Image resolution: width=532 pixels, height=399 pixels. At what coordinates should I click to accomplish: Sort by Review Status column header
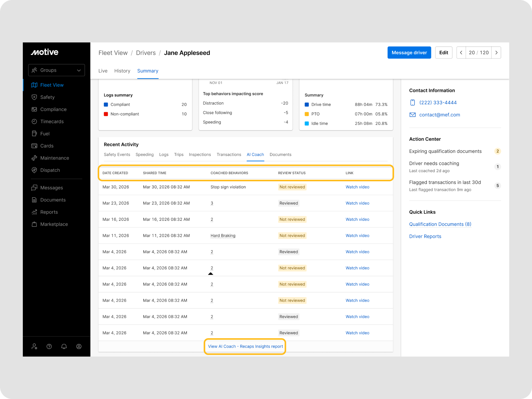(292, 173)
